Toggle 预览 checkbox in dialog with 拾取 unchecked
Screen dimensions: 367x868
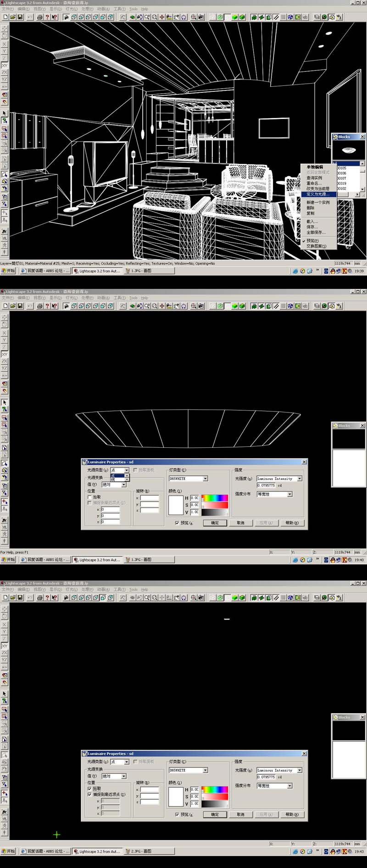[x=177, y=523]
